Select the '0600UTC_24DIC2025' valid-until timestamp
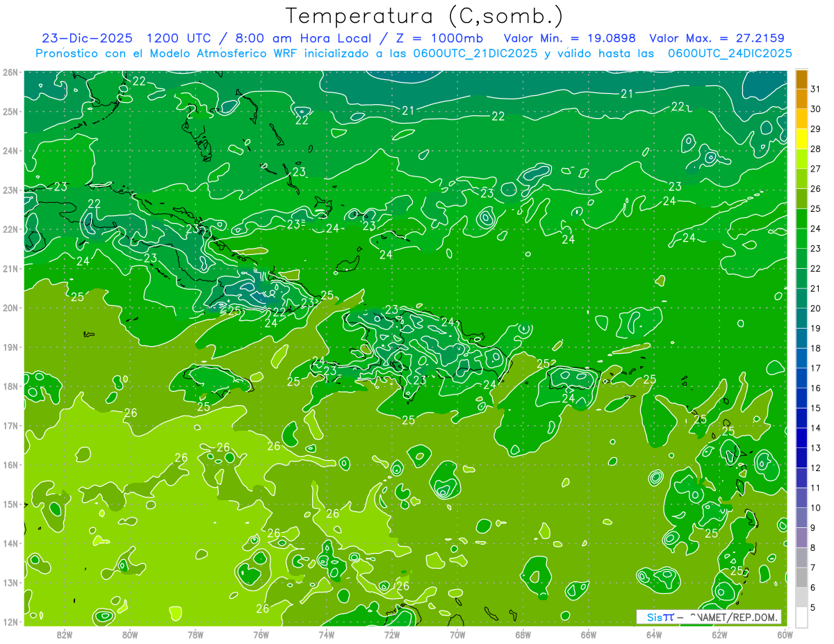834x644 pixels. coord(730,53)
